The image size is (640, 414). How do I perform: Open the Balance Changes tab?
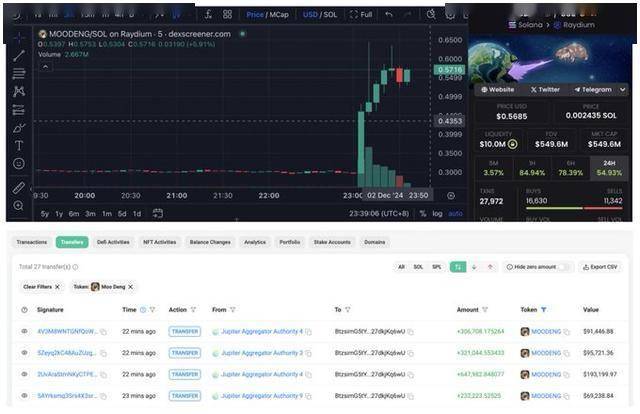pyautogui.click(x=210, y=242)
